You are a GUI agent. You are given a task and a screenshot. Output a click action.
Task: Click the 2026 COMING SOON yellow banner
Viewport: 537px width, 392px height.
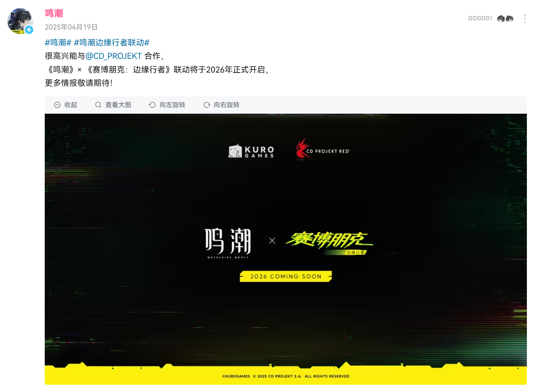click(x=286, y=276)
